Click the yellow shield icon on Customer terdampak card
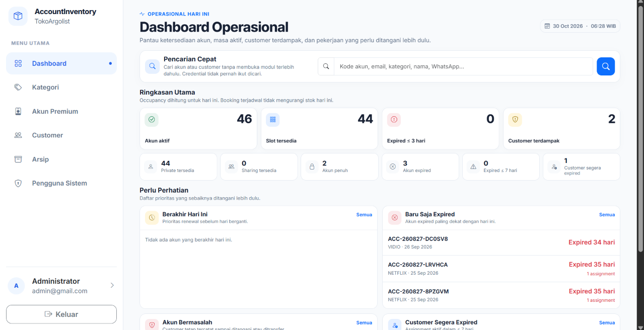This screenshot has width=644, height=330. click(x=515, y=120)
